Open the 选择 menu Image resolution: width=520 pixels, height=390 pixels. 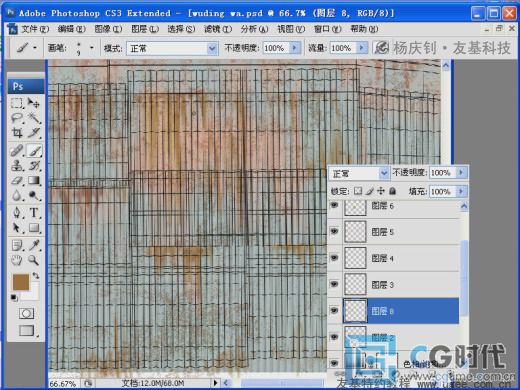[181, 29]
